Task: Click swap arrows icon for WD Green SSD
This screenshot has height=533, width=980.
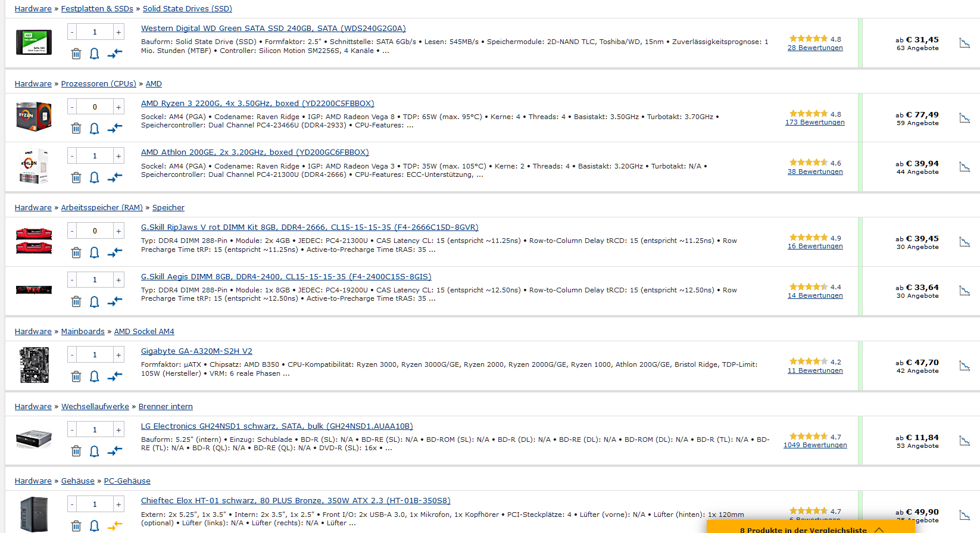Action: click(x=115, y=54)
